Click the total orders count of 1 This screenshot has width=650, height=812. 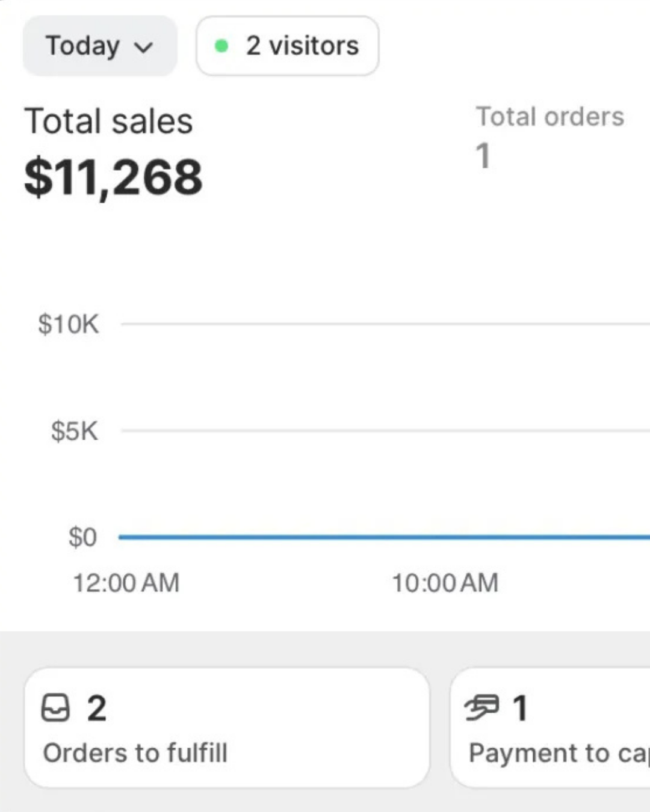483,156
